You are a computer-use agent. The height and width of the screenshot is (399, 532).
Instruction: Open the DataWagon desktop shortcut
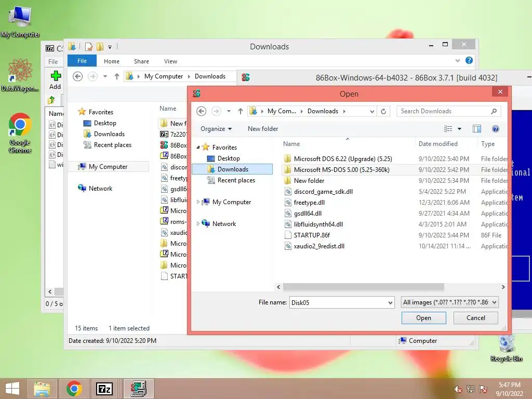tap(20, 75)
